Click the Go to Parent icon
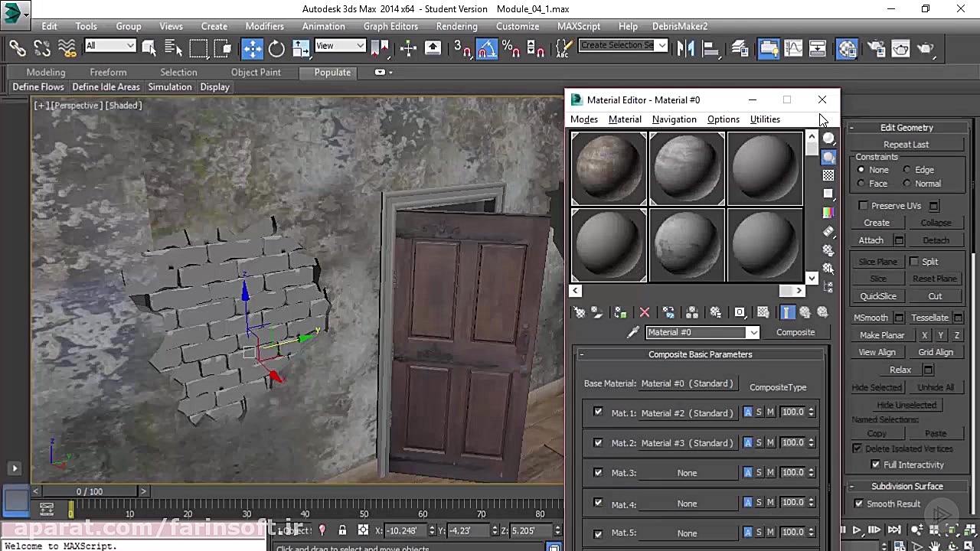The image size is (980, 551). click(x=805, y=312)
